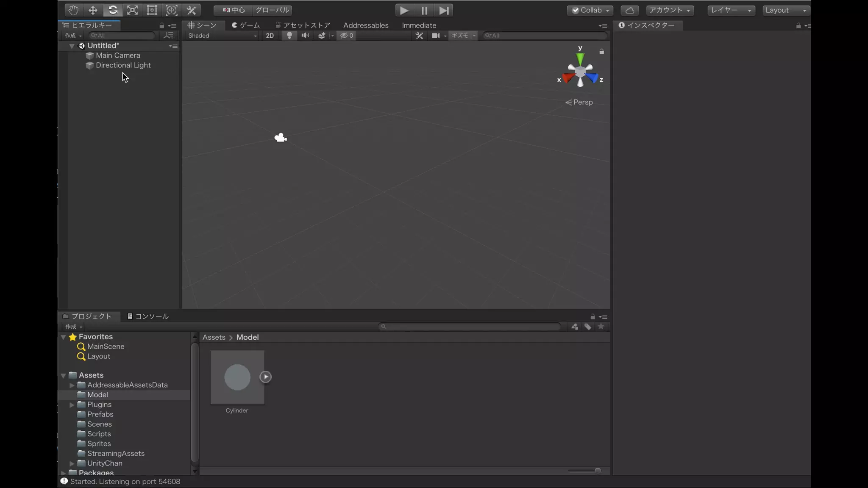This screenshot has height=488, width=868.
Task: Open the Layout dropdown
Action: 785,10
